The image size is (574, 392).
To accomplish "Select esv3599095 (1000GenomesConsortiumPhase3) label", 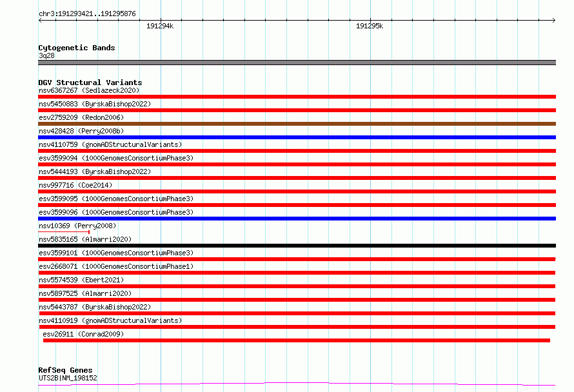I will (x=116, y=199).
